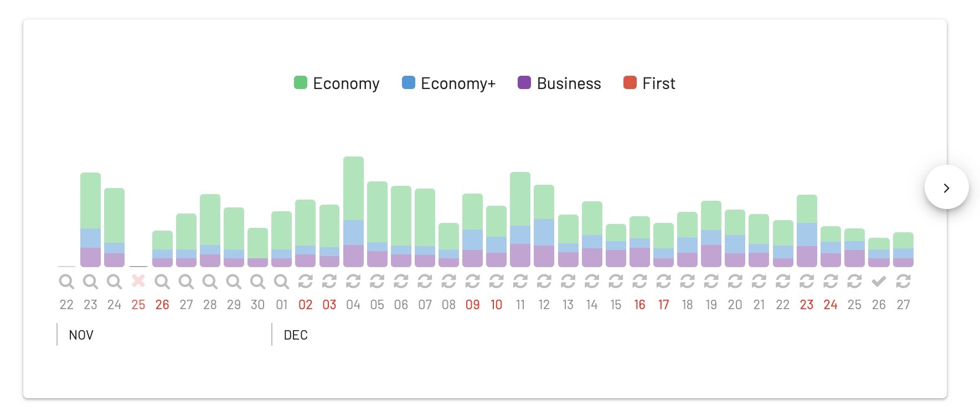Image resolution: width=980 pixels, height=417 pixels.
Task: Go to next dates with right chevron
Action: coord(947,187)
